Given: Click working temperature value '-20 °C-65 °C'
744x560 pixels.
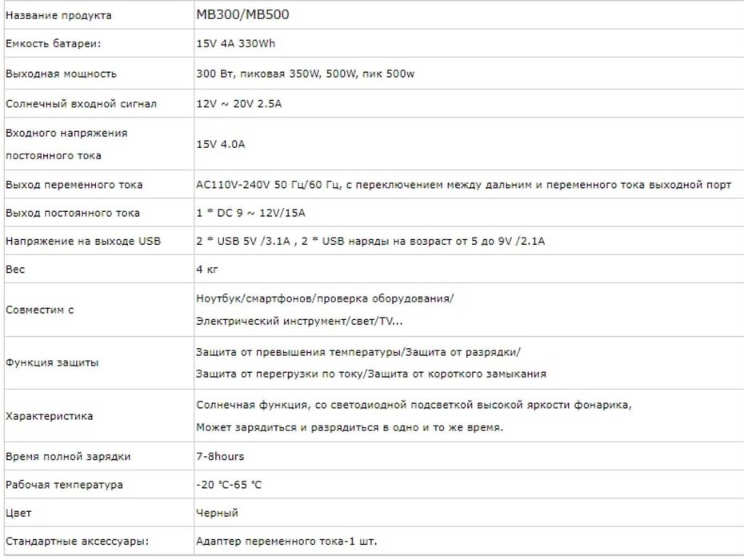Looking at the screenshot, I should click(229, 485).
